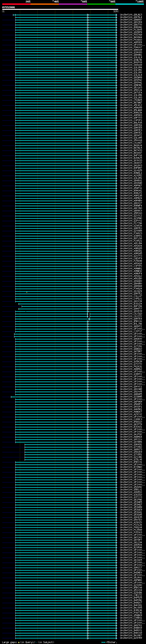The width and height of the screenshot is (146, 644).
Task: Open hit UniRef100_P43643
Action: 131,40
